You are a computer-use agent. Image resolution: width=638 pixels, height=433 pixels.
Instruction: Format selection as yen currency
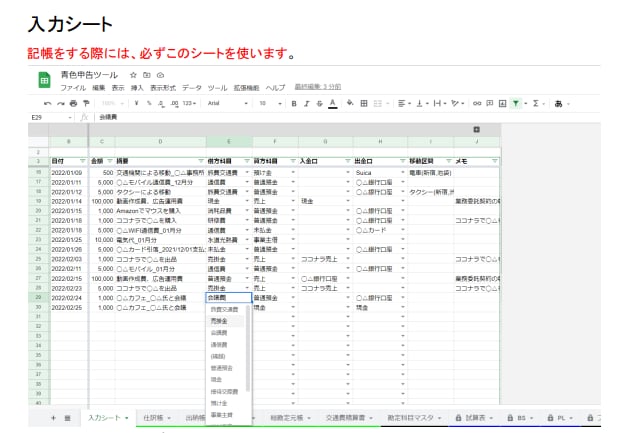[136, 103]
